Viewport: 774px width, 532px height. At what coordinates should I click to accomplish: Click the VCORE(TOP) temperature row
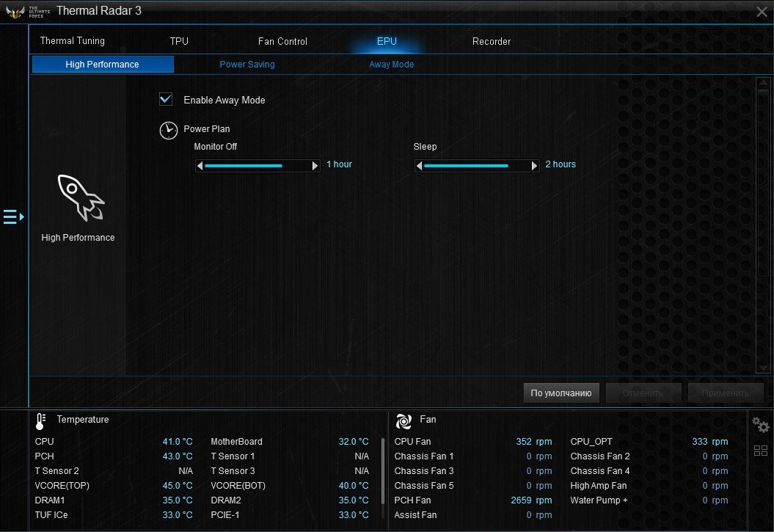click(114, 486)
